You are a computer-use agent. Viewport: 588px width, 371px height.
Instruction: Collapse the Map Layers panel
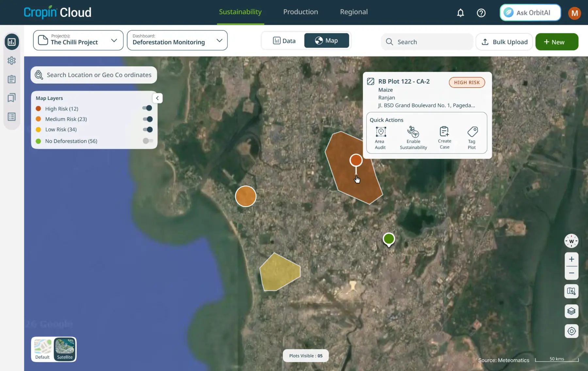coord(157,98)
